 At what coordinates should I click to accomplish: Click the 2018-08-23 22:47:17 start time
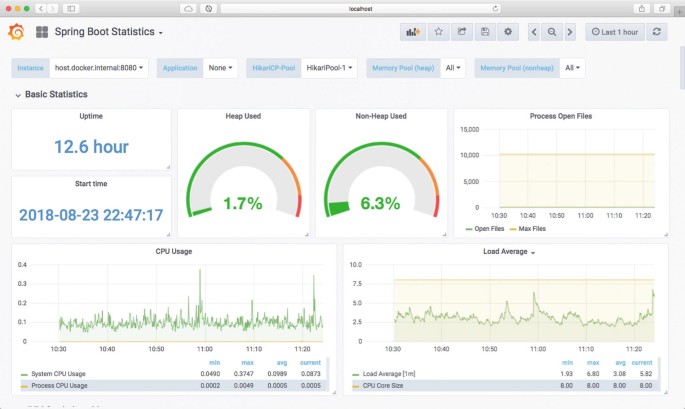(91, 215)
